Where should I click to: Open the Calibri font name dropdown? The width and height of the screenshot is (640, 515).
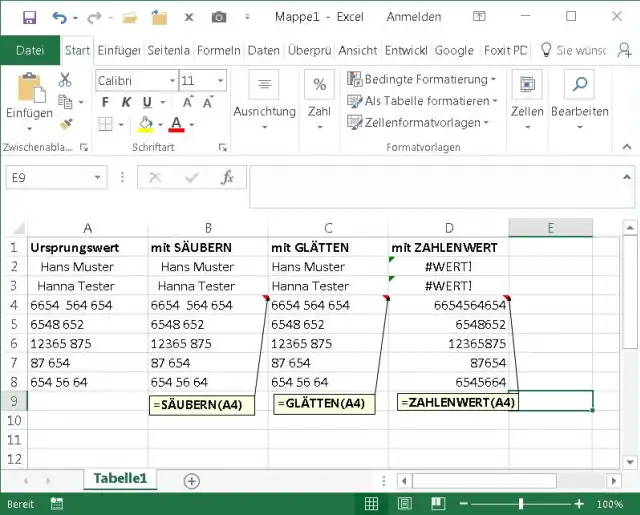click(x=134, y=80)
